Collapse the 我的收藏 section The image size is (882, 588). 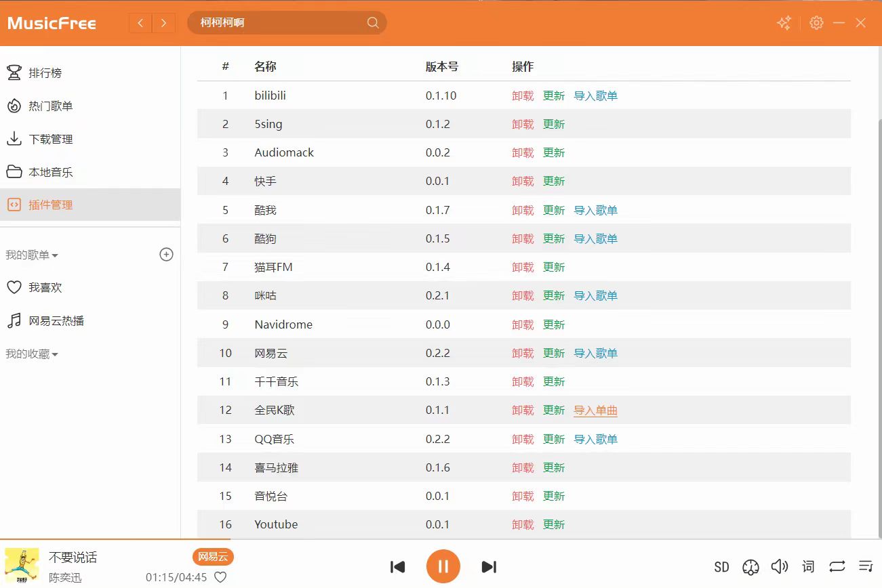tap(32, 354)
